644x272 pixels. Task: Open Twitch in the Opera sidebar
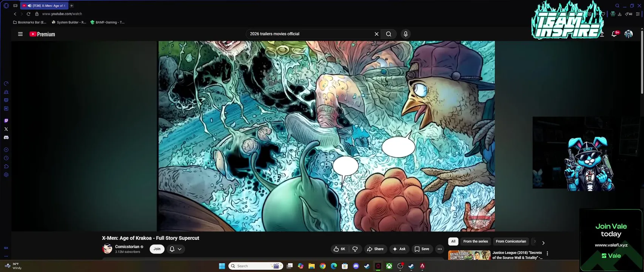point(6,121)
